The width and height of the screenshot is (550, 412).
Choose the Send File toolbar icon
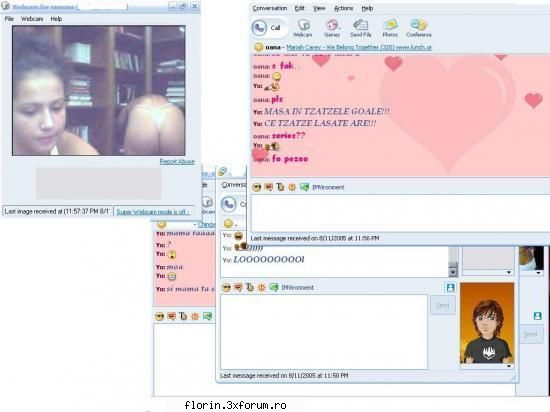pyautogui.click(x=360, y=28)
